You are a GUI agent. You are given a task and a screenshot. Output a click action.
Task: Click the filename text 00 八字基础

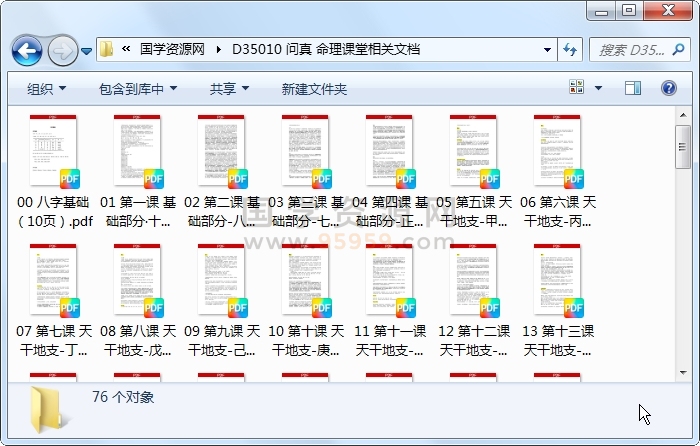[x=53, y=202]
